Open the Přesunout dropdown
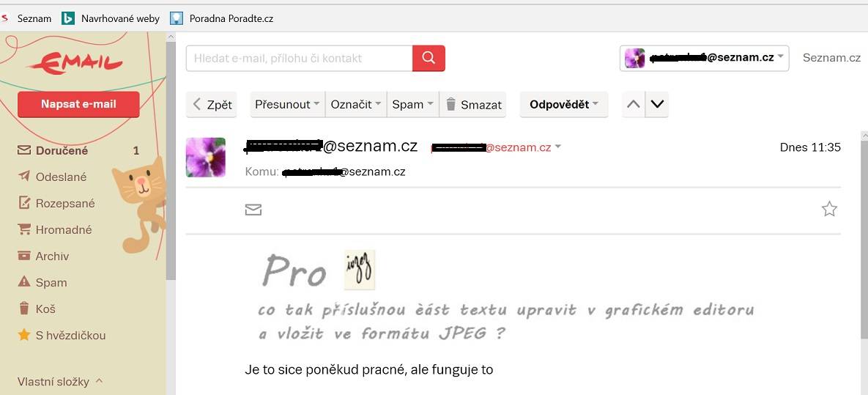The width and height of the screenshot is (868, 395). [x=287, y=104]
